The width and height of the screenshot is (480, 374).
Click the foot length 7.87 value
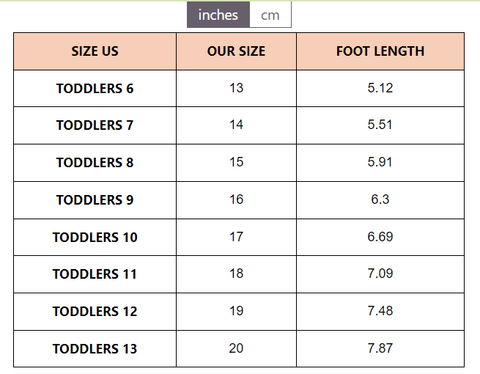(x=380, y=348)
